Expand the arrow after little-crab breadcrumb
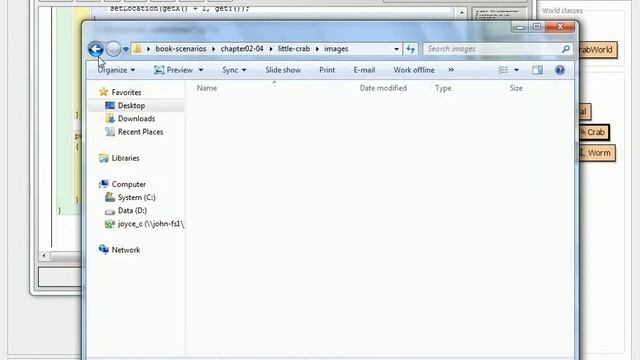 pos(317,49)
